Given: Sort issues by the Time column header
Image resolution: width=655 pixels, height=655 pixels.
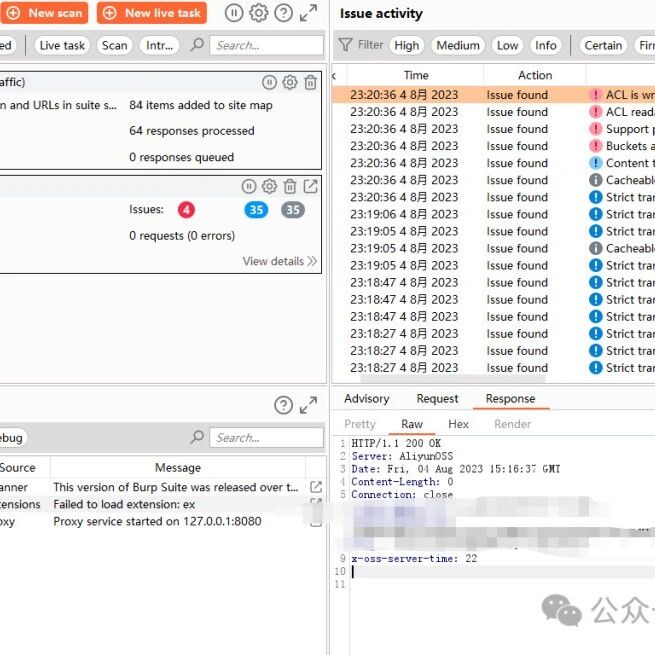Looking at the screenshot, I should tap(416, 75).
